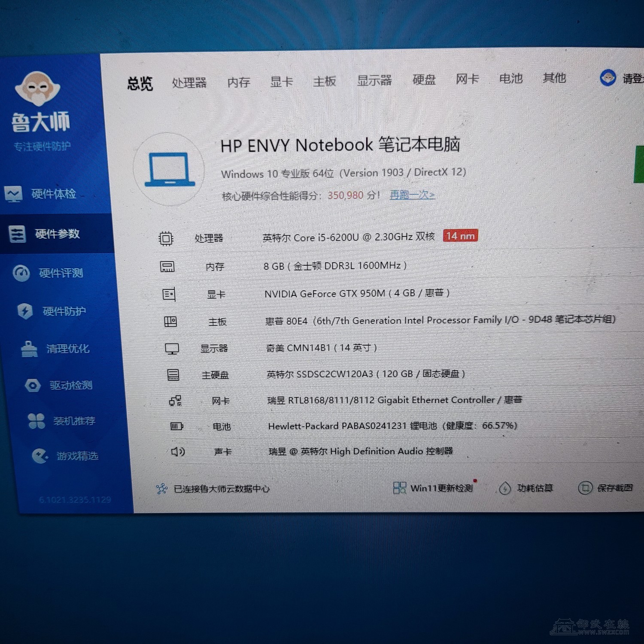Open 功耗估算 power estimate
Viewport: 644px width, 644px height.
coord(534,488)
